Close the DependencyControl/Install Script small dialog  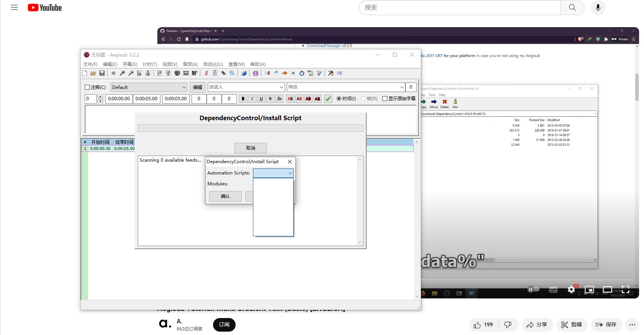[290, 162]
